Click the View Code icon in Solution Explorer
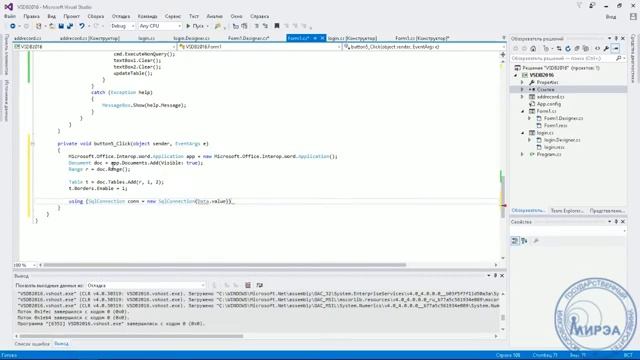Image resolution: width=640 pixels, height=360 pixels. (x=598, y=49)
